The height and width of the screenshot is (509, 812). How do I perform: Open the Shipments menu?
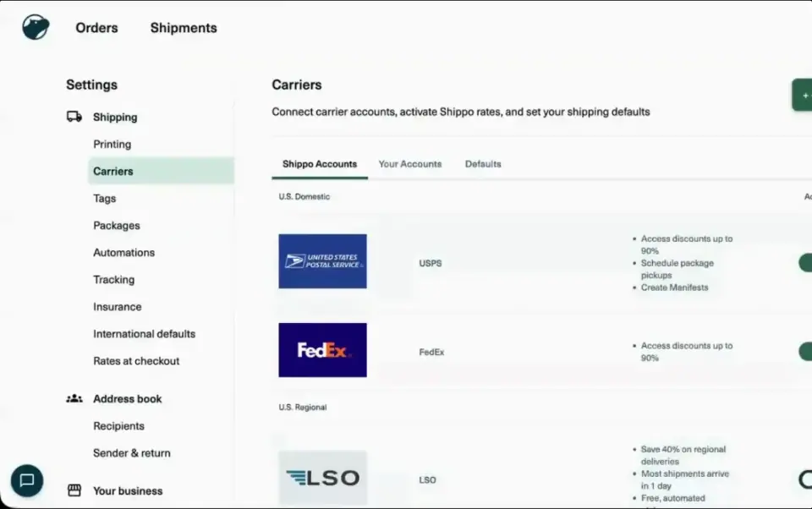click(184, 27)
